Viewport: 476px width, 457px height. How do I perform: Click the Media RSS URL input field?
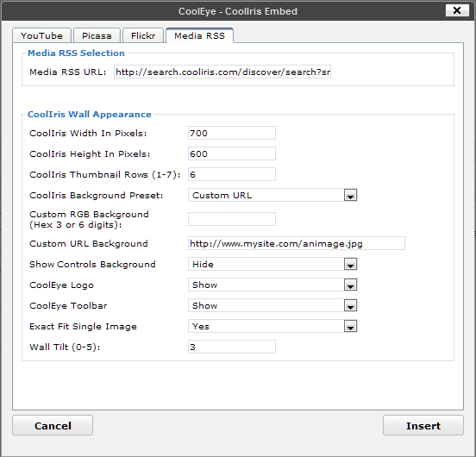pos(222,72)
